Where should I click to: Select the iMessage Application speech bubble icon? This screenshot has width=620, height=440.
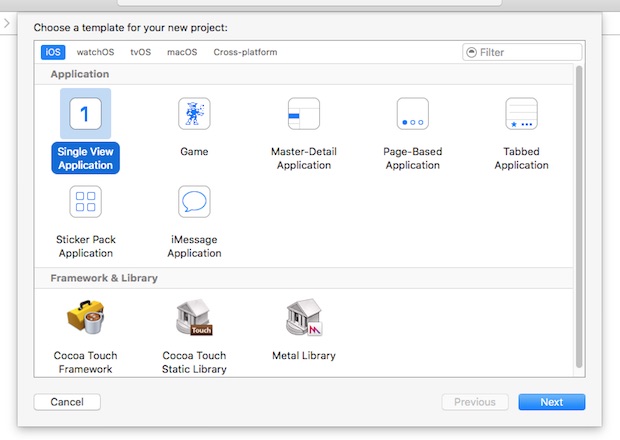(194, 202)
